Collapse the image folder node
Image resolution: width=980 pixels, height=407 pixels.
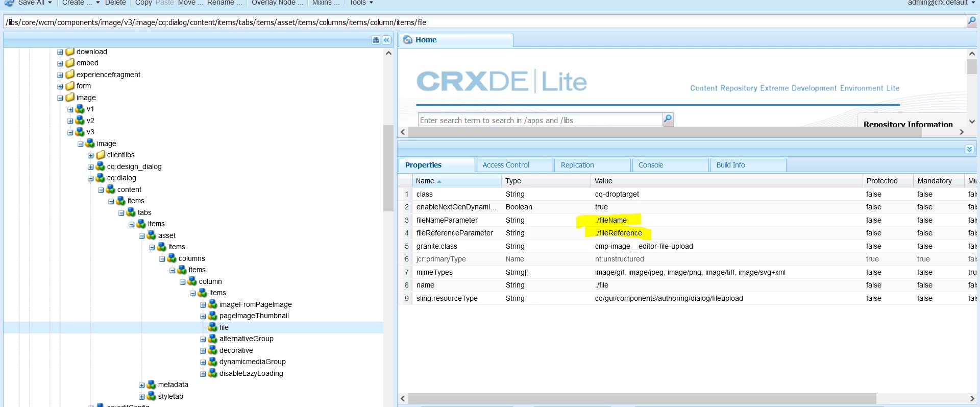coord(60,98)
